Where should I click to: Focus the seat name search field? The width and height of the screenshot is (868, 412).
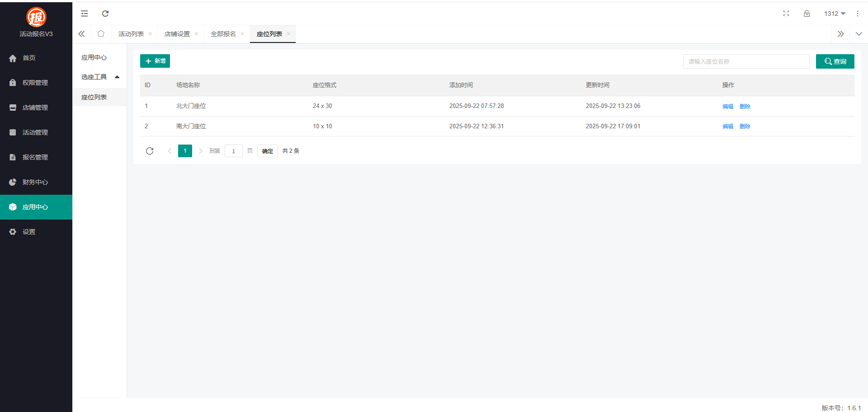click(x=746, y=61)
